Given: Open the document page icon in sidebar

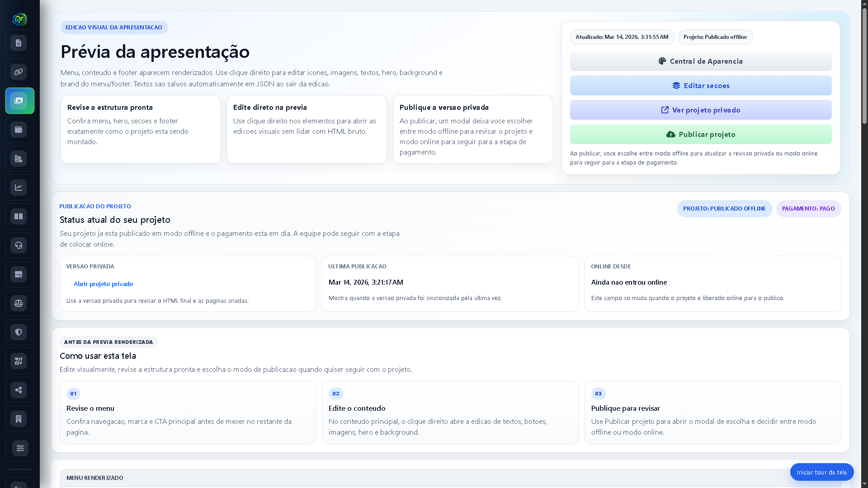Looking at the screenshot, I should pyautogui.click(x=19, y=43).
